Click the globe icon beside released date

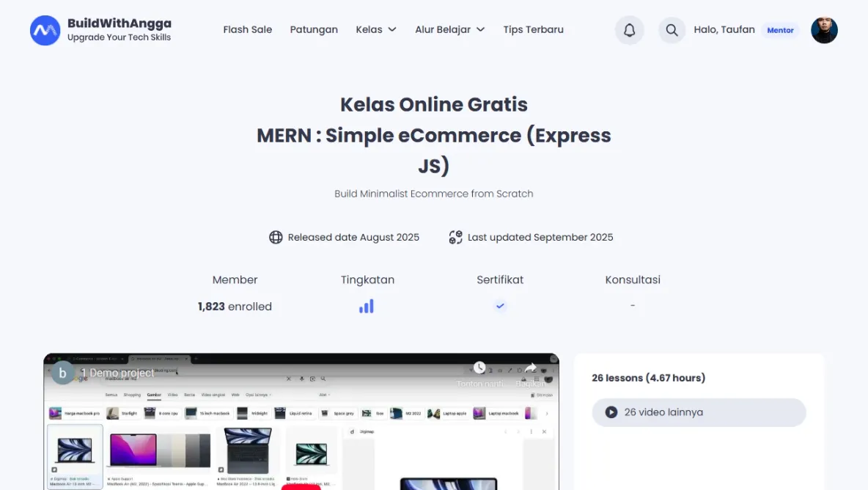[x=276, y=237]
